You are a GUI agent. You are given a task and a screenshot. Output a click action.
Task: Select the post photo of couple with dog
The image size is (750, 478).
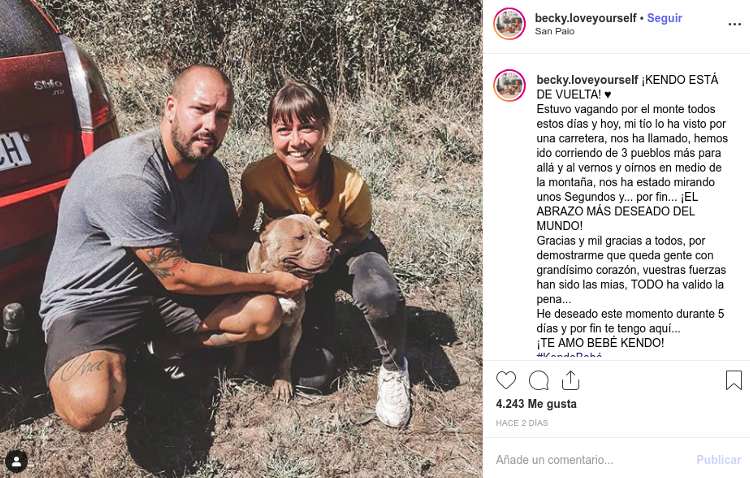pyautogui.click(x=241, y=239)
